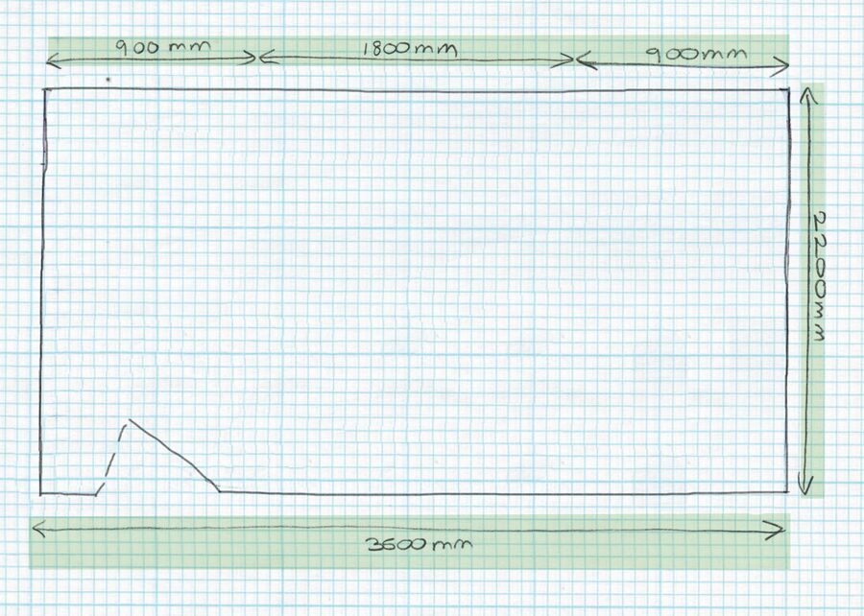Click the 1800mm dimension label
This screenshot has height=616, width=864.
[410, 50]
